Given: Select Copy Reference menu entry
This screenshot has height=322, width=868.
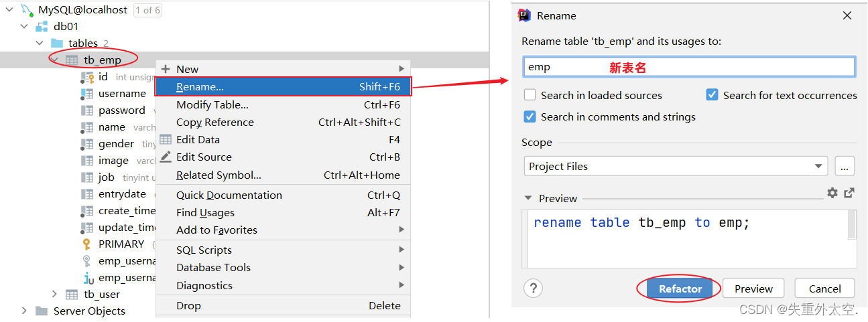Looking at the screenshot, I should (283, 122).
